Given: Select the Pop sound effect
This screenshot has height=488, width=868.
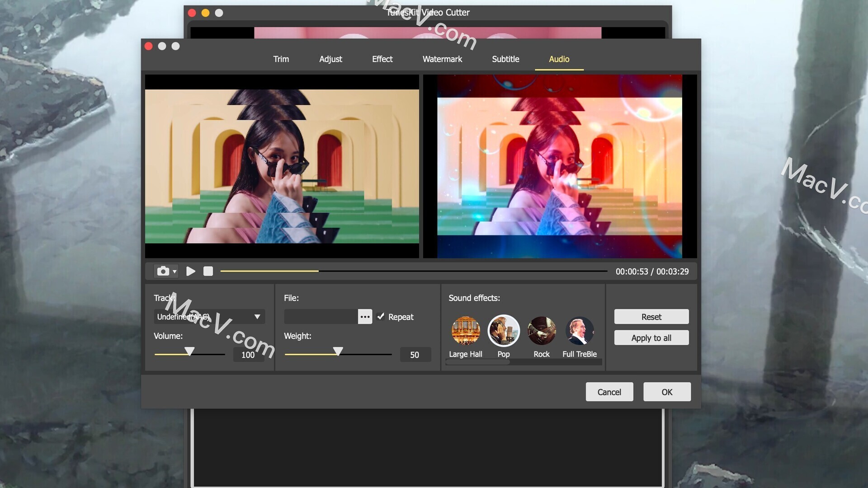Looking at the screenshot, I should (504, 330).
